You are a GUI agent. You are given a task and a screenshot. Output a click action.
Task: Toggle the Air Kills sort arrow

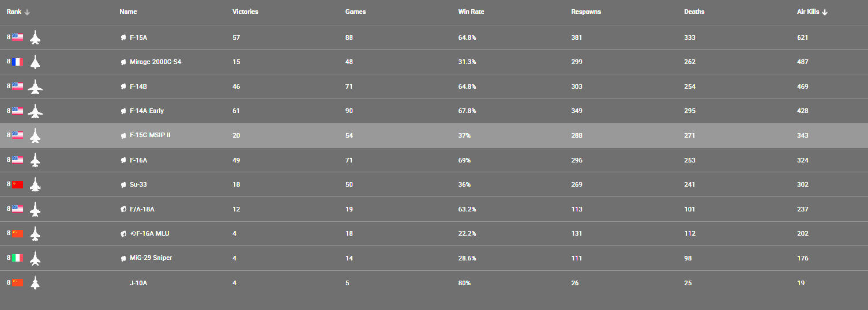pos(825,12)
